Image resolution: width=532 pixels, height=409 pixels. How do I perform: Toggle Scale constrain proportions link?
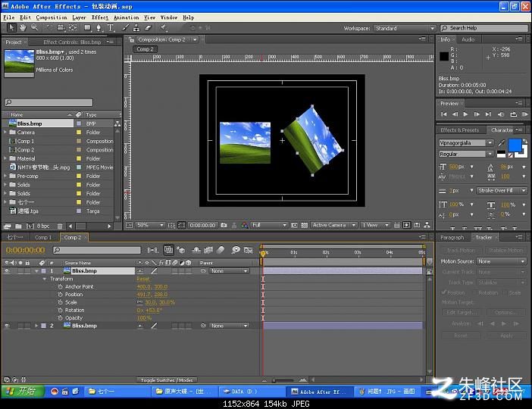(139, 302)
